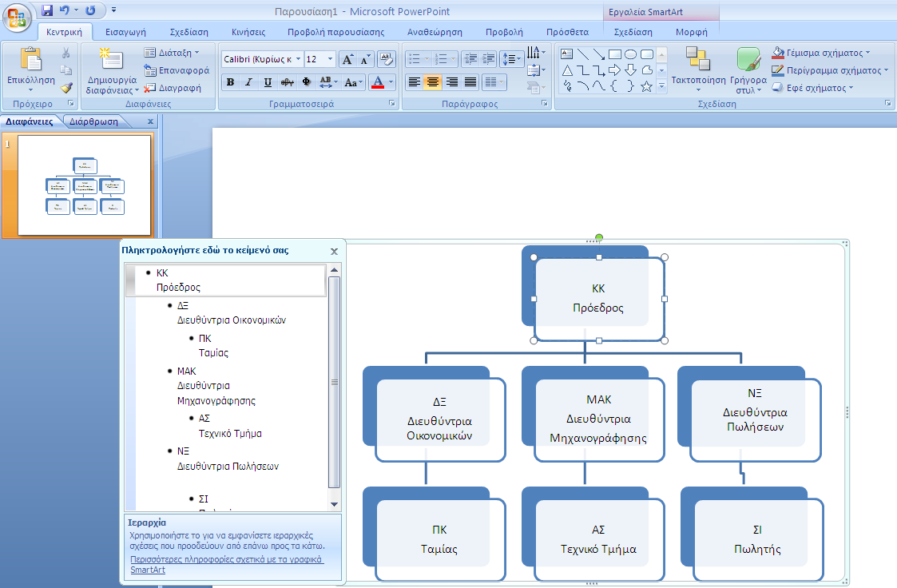
Task: Open the Εισαγωγή ribbon tab
Action: click(x=125, y=32)
